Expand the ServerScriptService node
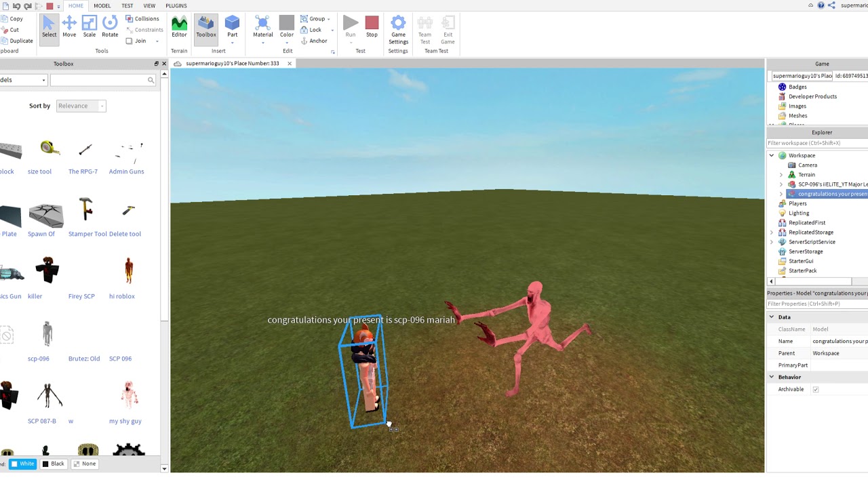The height and width of the screenshot is (488, 868). pos(771,242)
